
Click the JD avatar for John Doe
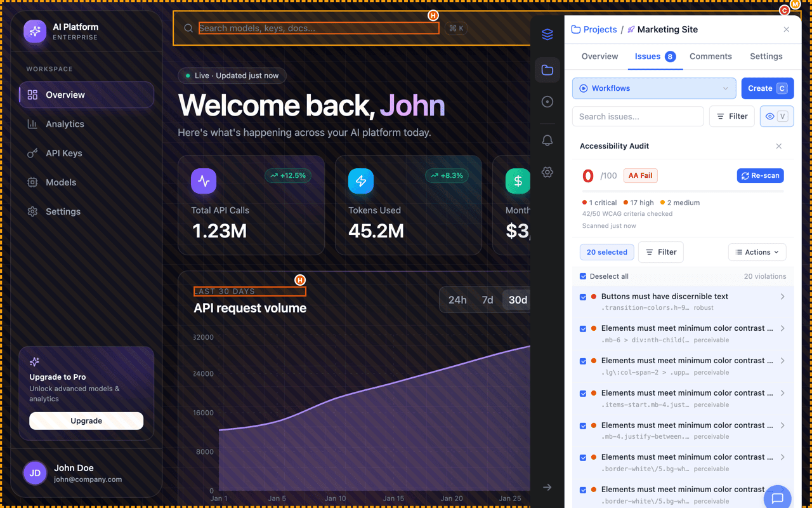tap(36, 473)
